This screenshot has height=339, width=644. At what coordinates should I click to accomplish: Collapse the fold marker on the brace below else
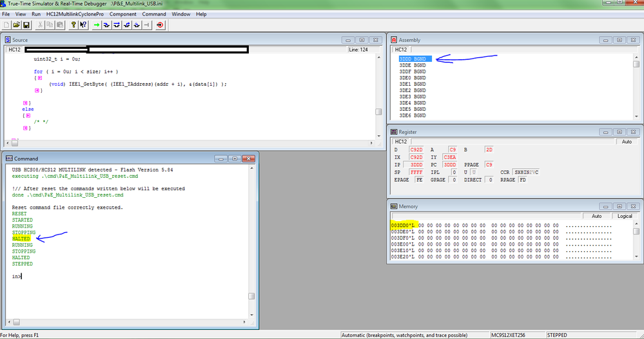click(x=28, y=116)
